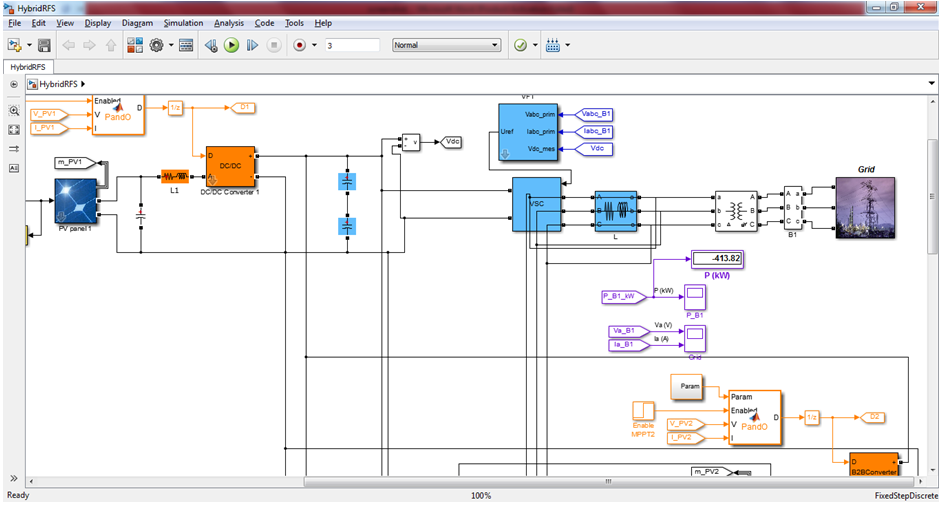Click the Param block

tap(687, 387)
